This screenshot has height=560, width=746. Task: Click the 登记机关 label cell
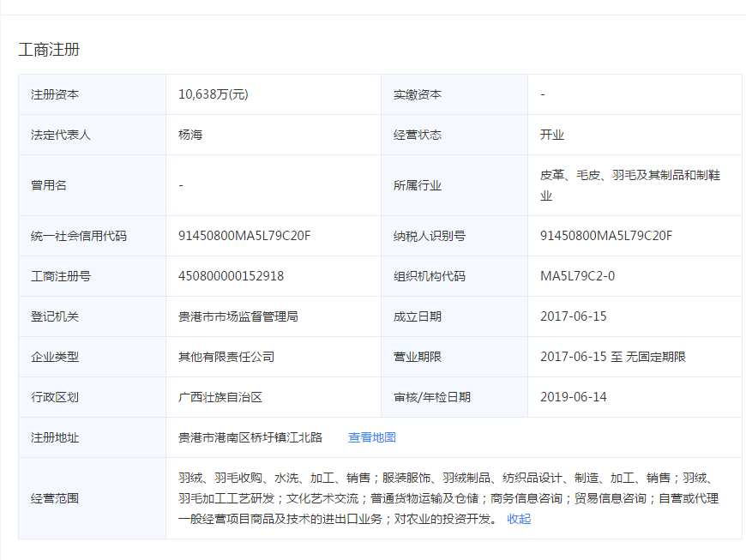pyautogui.click(x=93, y=316)
